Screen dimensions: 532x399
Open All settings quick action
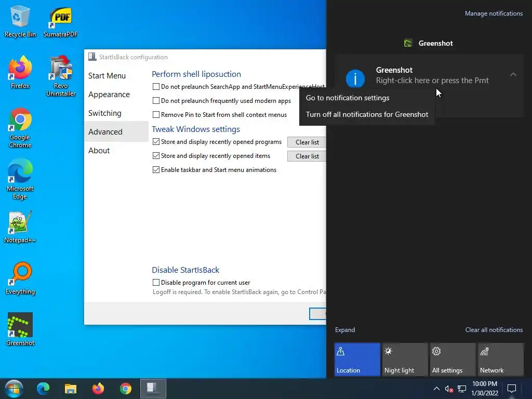click(453, 360)
